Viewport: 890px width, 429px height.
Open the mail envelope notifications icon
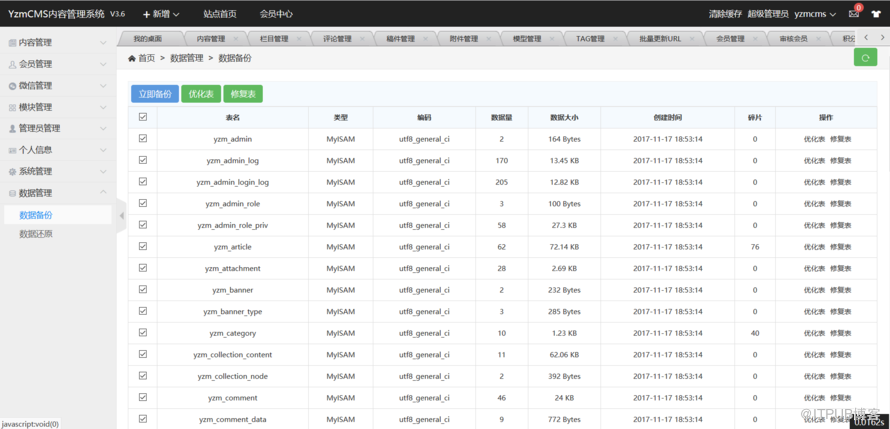coord(854,14)
